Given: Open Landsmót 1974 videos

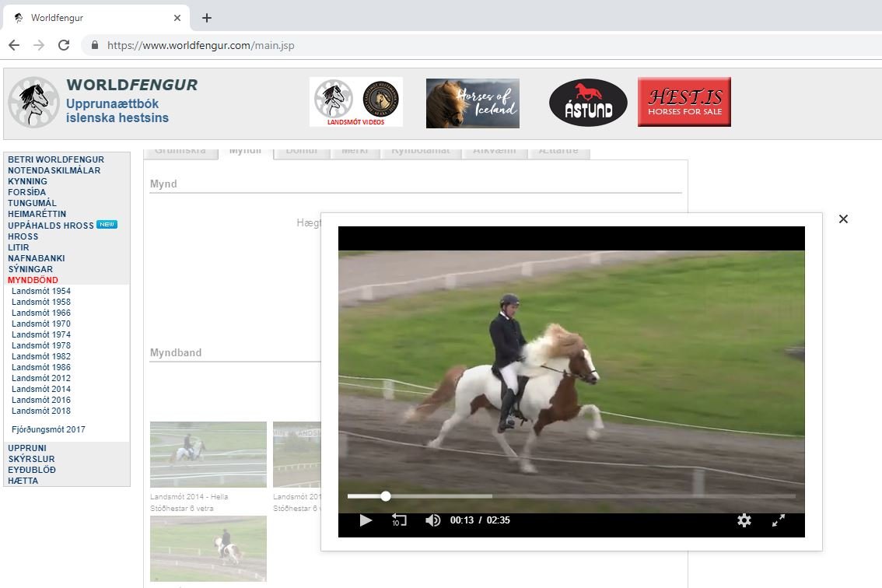Looking at the screenshot, I should 41,334.
